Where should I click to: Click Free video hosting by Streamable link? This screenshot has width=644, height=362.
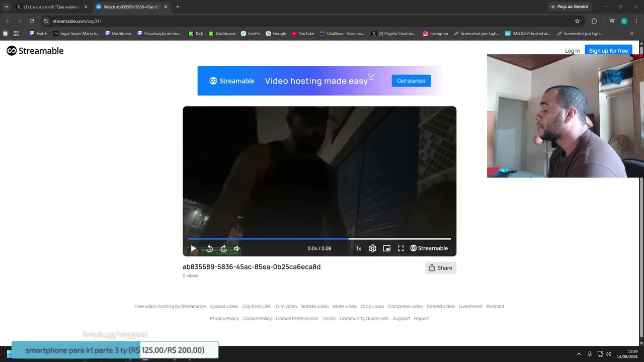pos(170,306)
